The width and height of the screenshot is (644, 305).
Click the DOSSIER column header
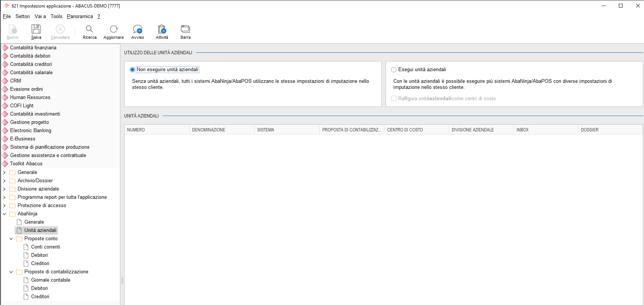[x=610, y=130]
